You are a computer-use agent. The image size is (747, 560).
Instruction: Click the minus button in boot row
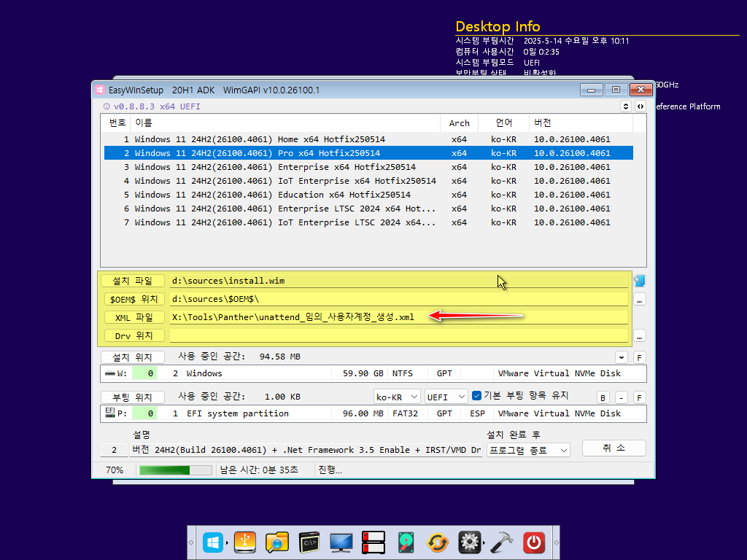coord(622,397)
